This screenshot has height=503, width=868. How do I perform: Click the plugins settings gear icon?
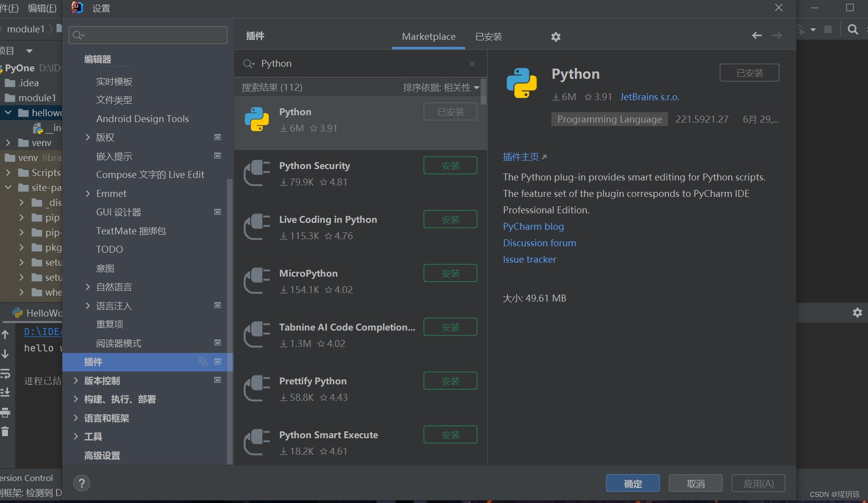[556, 37]
